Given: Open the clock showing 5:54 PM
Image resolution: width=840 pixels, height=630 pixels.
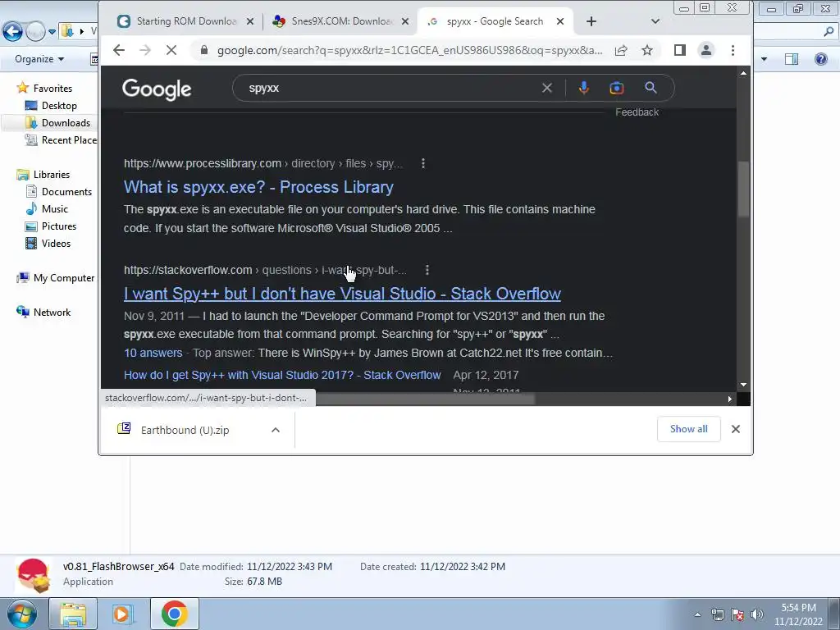Looking at the screenshot, I should 798,614.
